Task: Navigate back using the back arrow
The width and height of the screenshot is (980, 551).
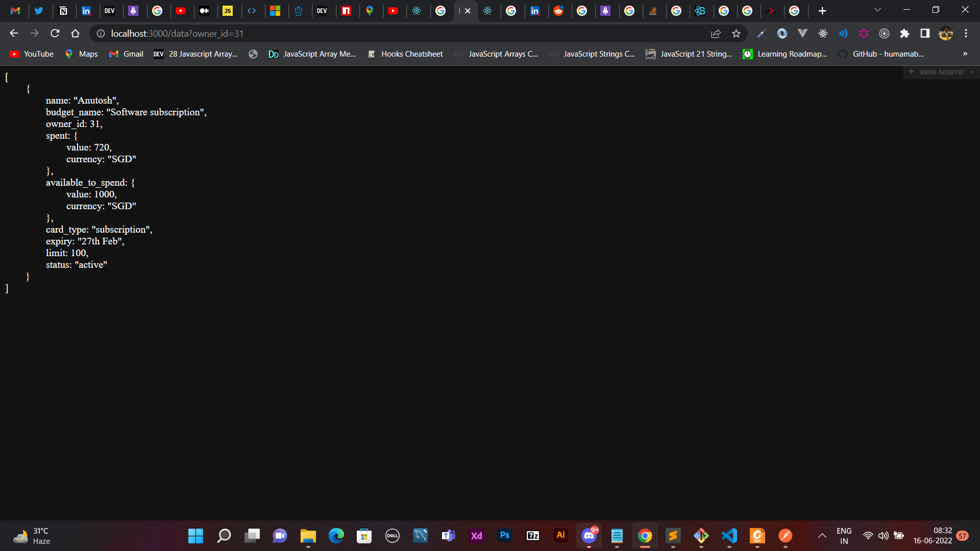Action: coord(13,33)
